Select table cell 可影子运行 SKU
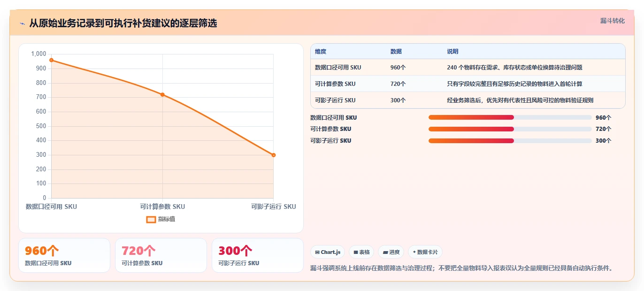The width and height of the screenshot is (644, 291). pyautogui.click(x=335, y=100)
